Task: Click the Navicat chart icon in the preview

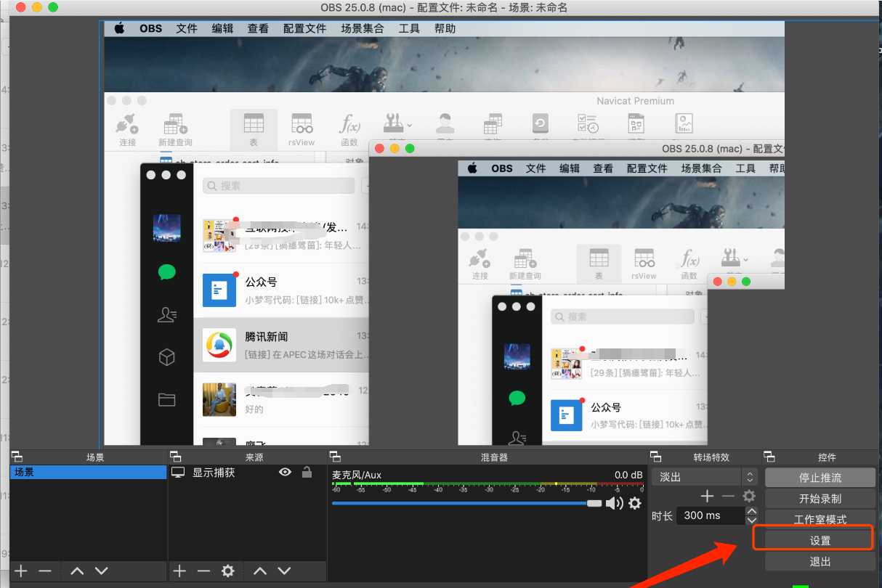Action: click(684, 123)
